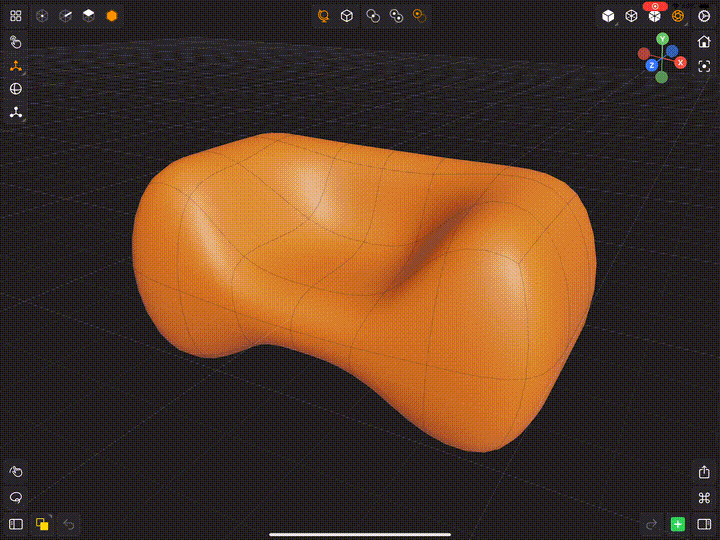Select the touch hand tool in upper-left sidebar
This screenshot has height=540, width=720.
coord(16,42)
